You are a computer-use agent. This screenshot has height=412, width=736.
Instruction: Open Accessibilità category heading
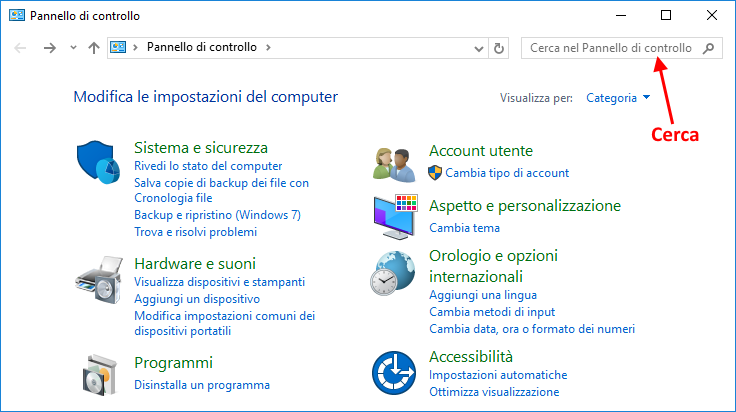pyautogui.click(x=471, y=357)
